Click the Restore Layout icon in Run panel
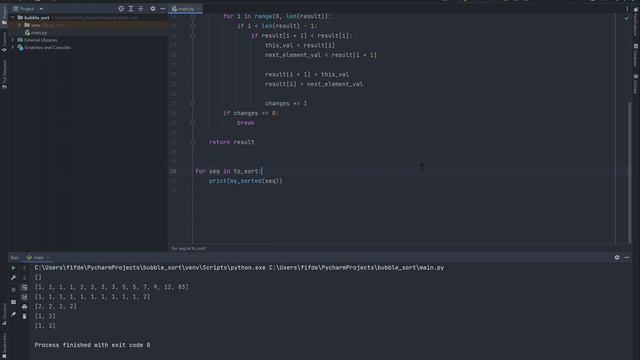This screenshot has height=360, width=640. [13, 302]
